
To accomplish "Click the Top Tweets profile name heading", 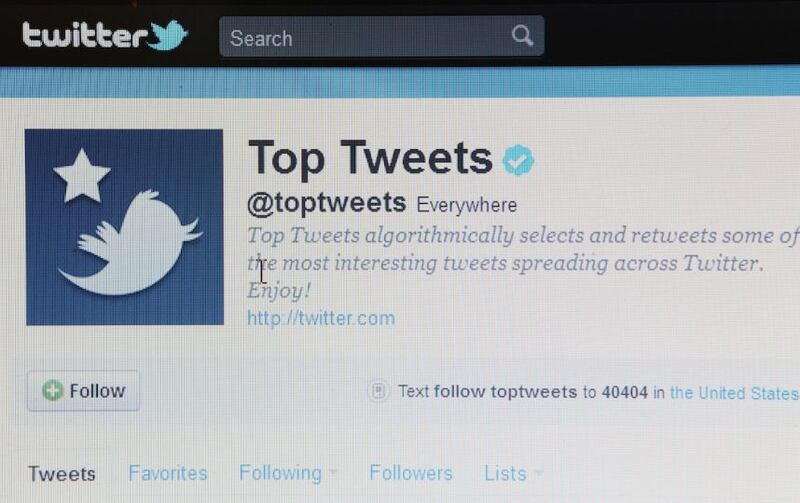I will click(x=370, y=158).
